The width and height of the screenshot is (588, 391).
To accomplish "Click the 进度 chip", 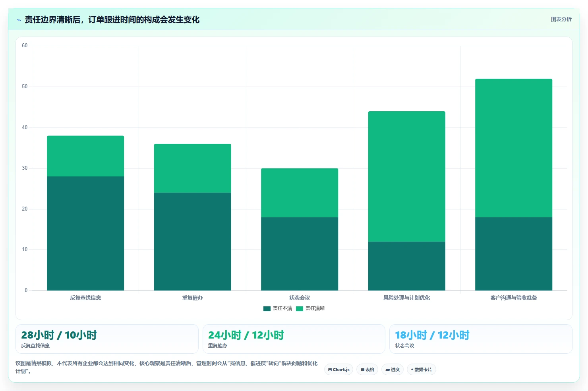I will coord(393,370).
